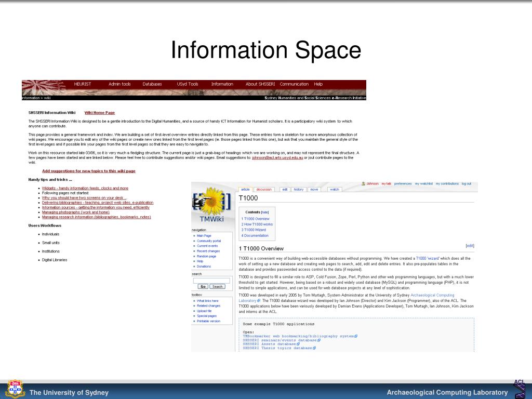Open the Upload file link

(204, 311)
